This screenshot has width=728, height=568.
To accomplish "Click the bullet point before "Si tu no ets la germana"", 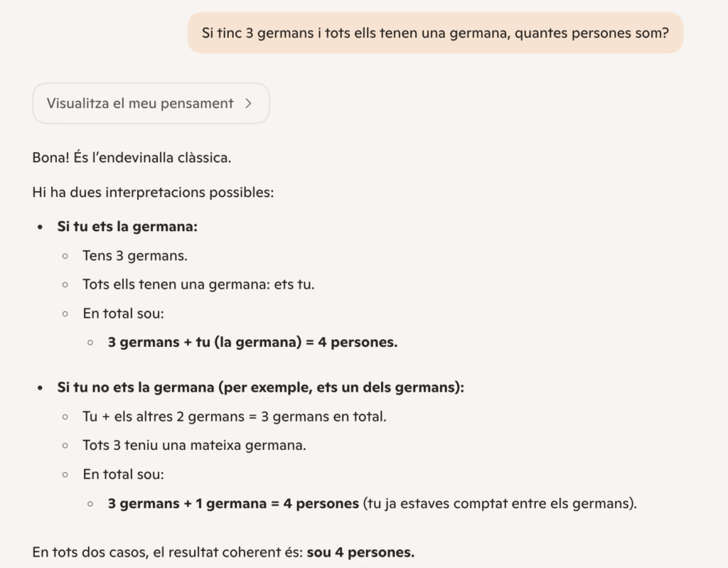I will [40, 388].
